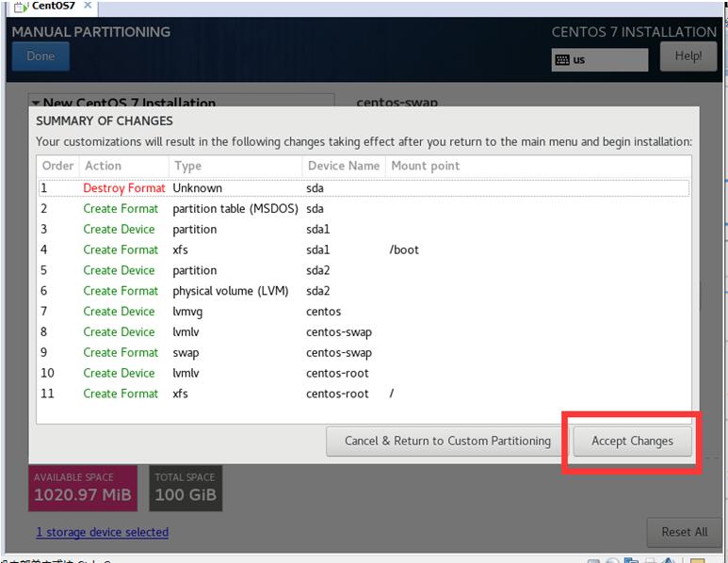Select the us keyboard layout indicator
The image size is (728, 563).
pyautogui.click(x=599, y=60)
